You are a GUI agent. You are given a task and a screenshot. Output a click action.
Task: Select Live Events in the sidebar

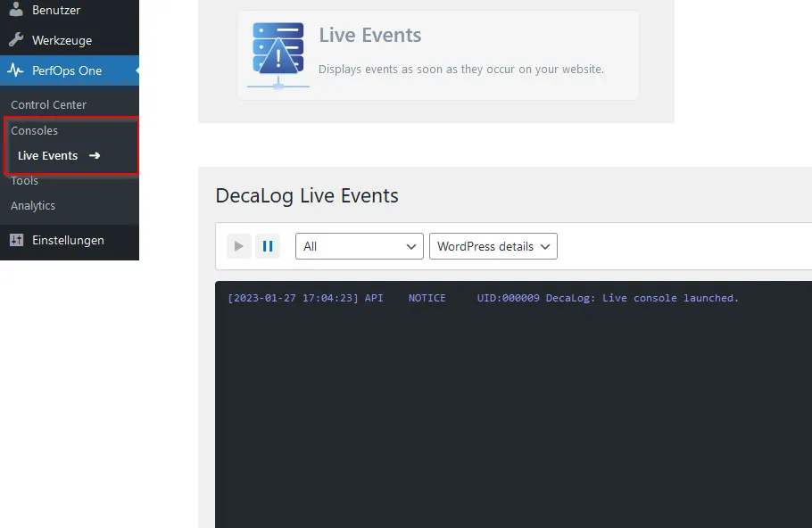click(x=47, y=155)
